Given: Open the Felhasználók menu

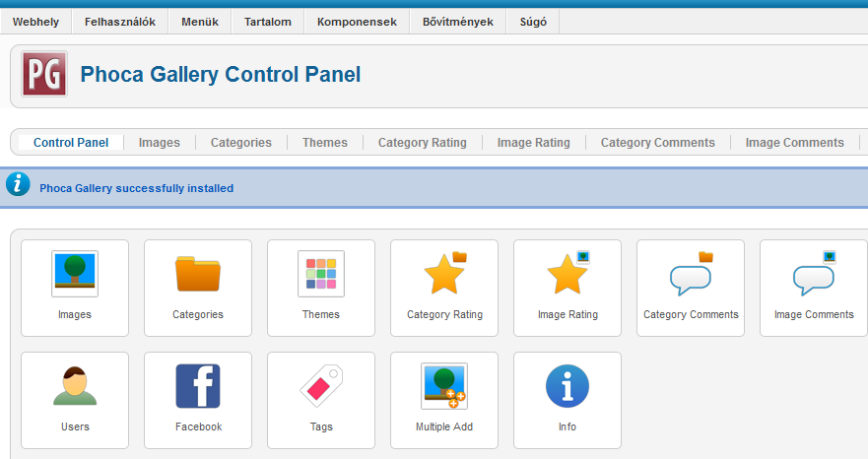Looking at the screenshot, I should (119, 22).
